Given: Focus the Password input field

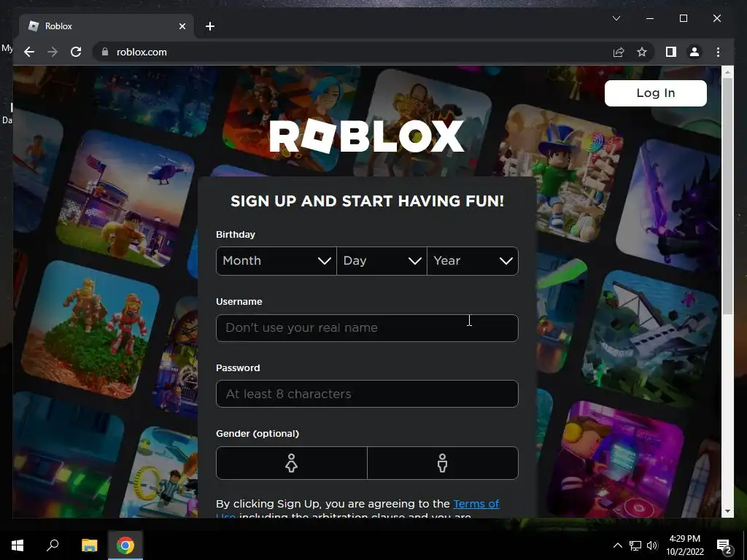Looking at the screenshot, I should pyautogui.click(x=367, y=394).
